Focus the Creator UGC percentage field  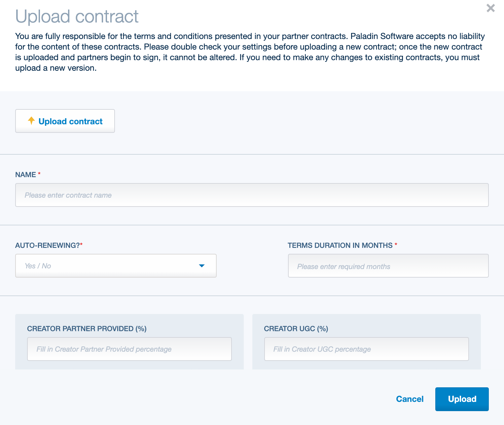pyautogui.click(x=367, y=349)
